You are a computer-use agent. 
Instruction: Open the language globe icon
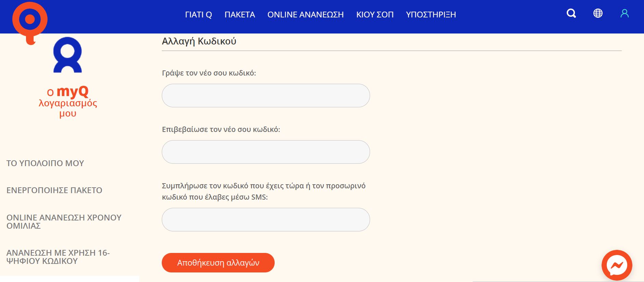pos(598,13)
